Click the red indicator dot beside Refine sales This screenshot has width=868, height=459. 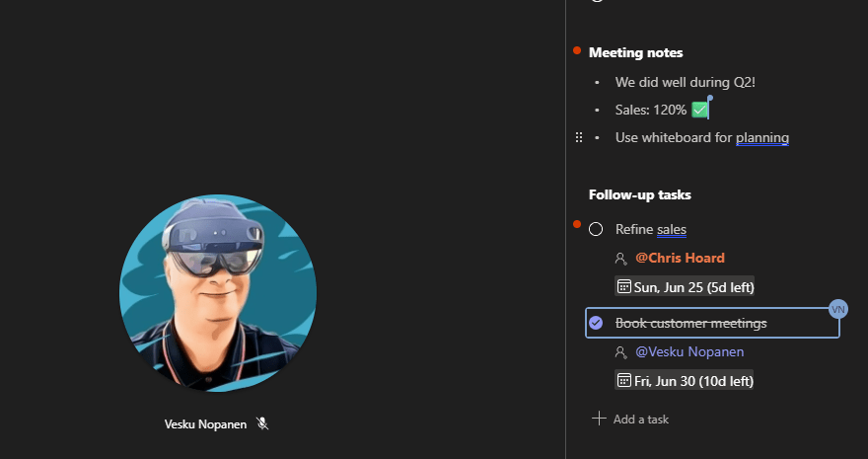click(577, 224)
